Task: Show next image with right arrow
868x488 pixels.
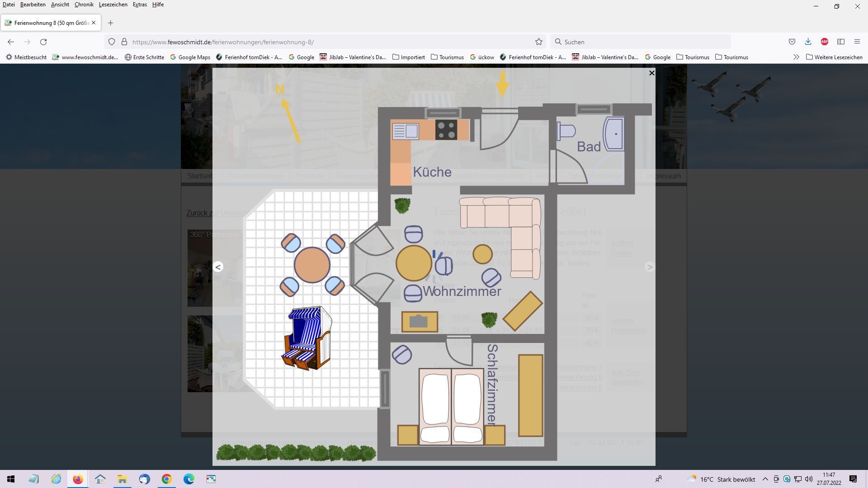Action: point(650,267)
